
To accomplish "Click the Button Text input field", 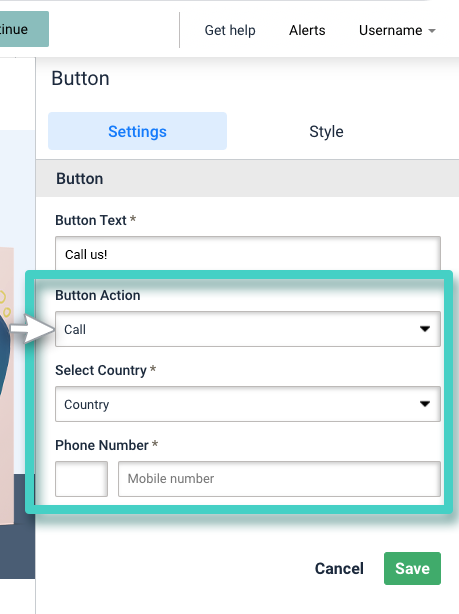I will point(248,254).
